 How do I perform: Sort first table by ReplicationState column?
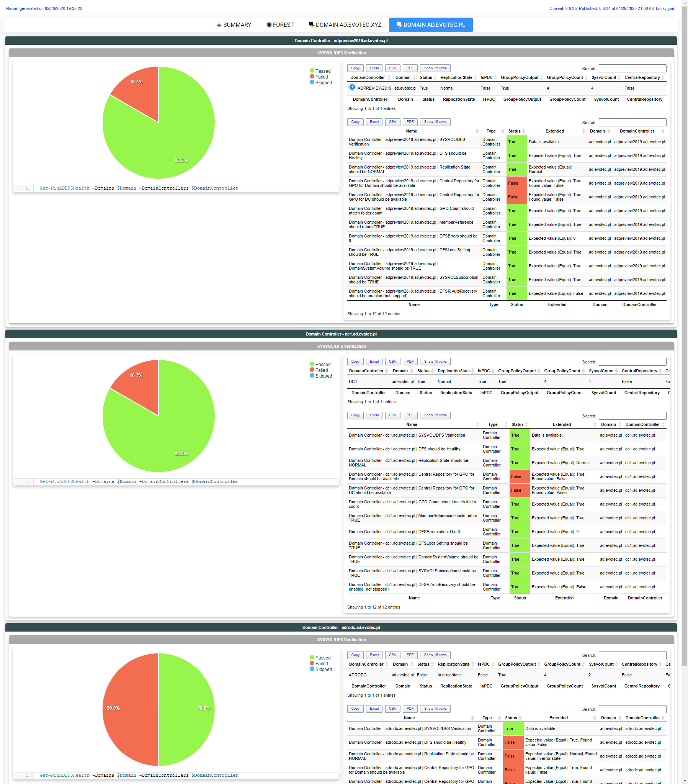pyautogui.click(x=456, y=77)
